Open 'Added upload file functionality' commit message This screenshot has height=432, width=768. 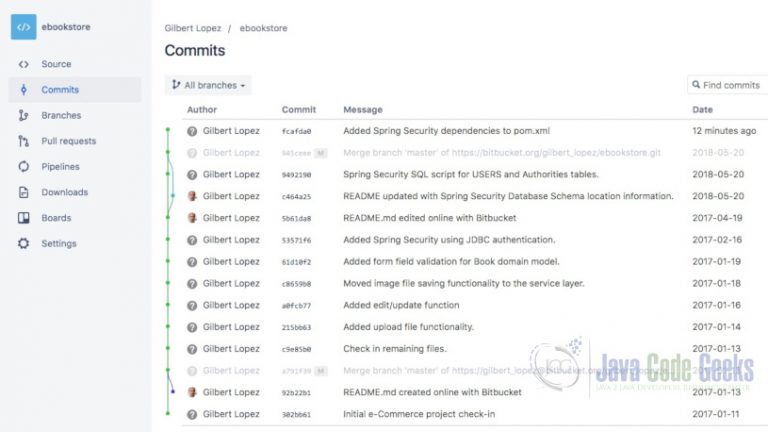pyautogui.click(x=408, y=327)
